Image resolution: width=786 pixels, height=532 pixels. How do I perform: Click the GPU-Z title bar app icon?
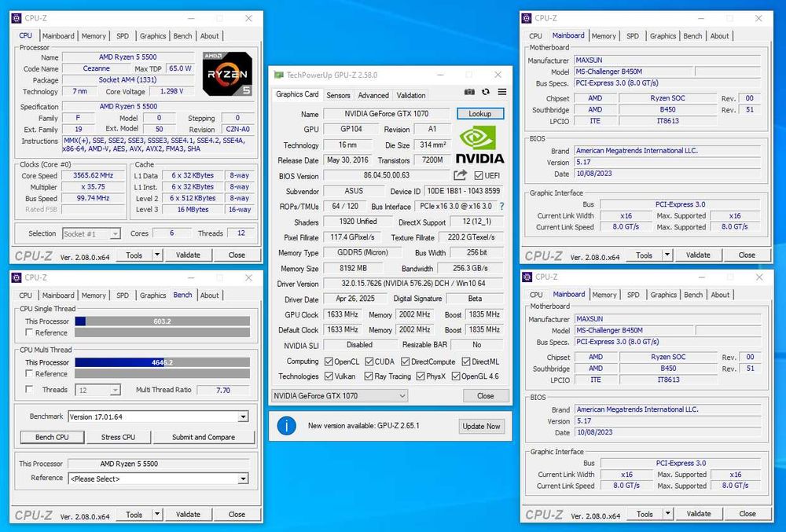click(x=278, y=75)
